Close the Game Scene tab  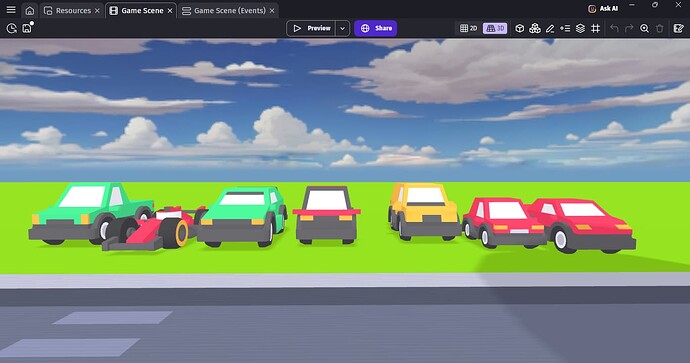(170, 11)
